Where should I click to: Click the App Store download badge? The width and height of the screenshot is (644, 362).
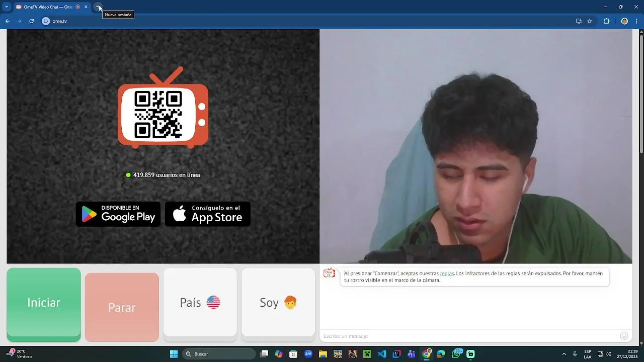click(208, 214)
